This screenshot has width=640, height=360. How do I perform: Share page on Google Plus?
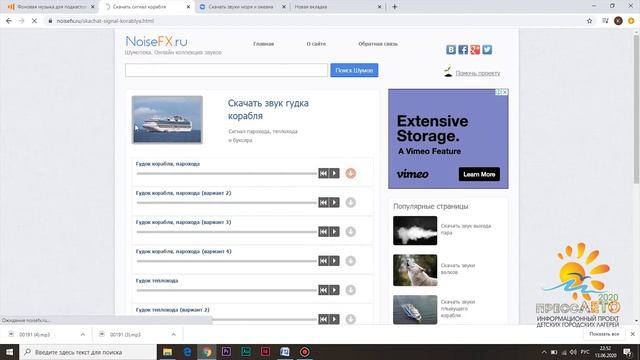[x=475, y=50]
